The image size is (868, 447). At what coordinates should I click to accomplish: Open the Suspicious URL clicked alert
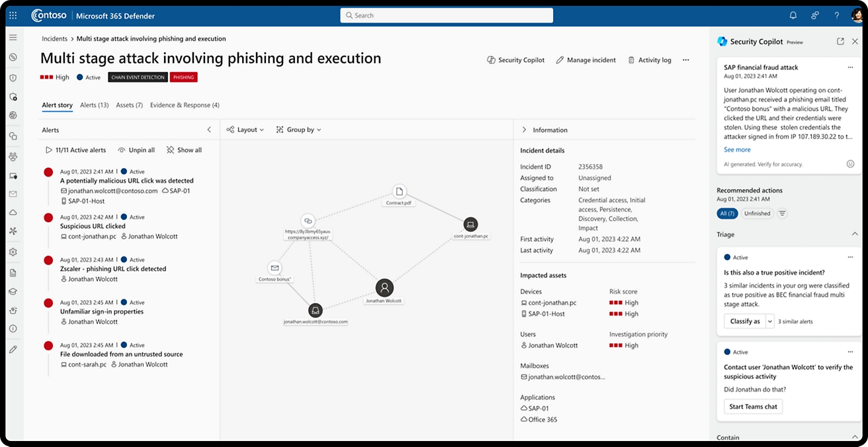[x=93, y=226]
